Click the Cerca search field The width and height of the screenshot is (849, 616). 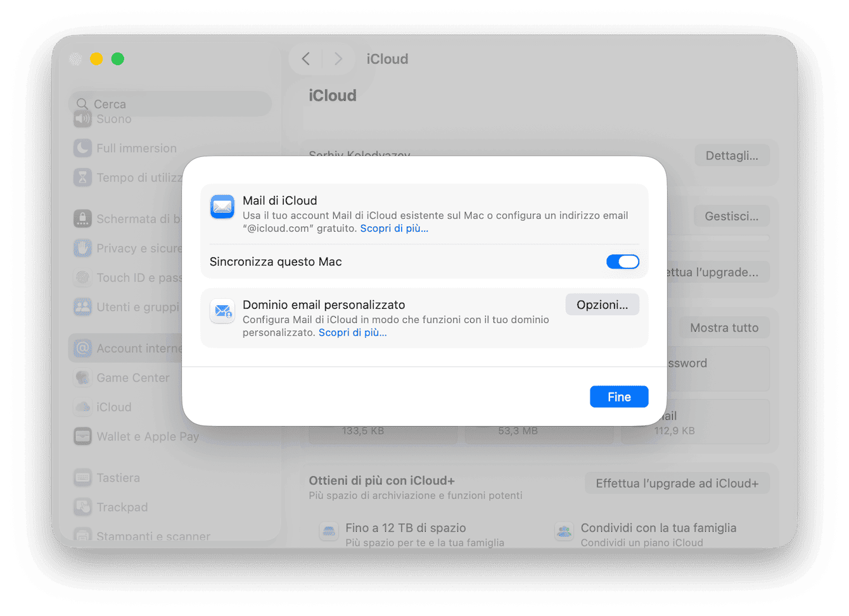[170, 104]
